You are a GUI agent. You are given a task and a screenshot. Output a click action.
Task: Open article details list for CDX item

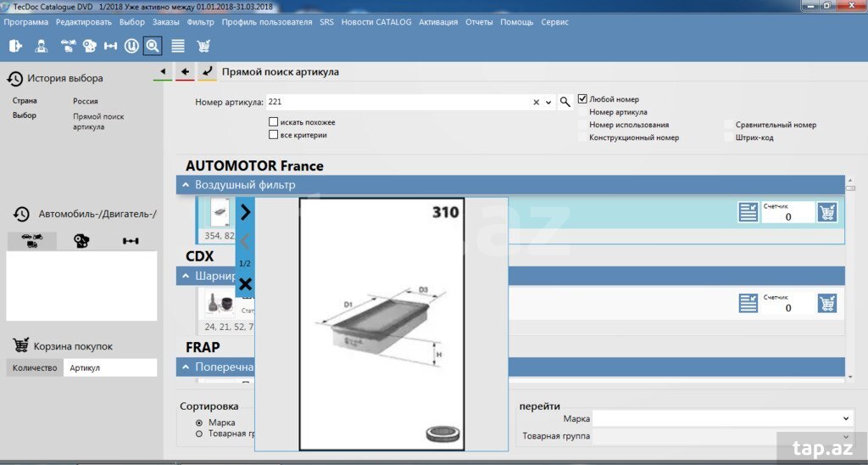(748, 303)
